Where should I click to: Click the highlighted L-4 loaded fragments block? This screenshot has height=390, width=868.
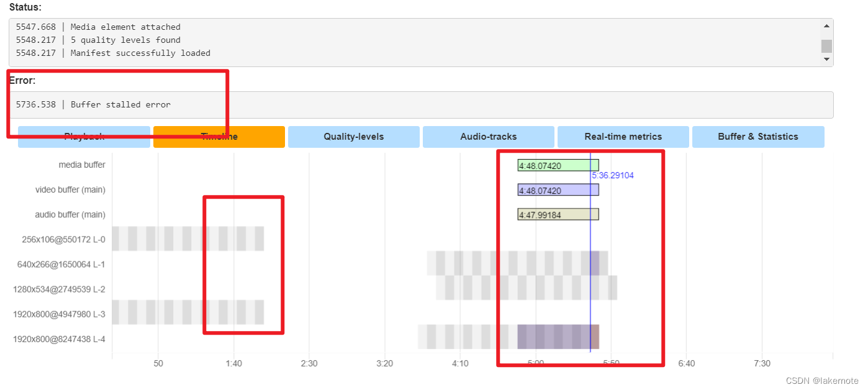[558, 337]
